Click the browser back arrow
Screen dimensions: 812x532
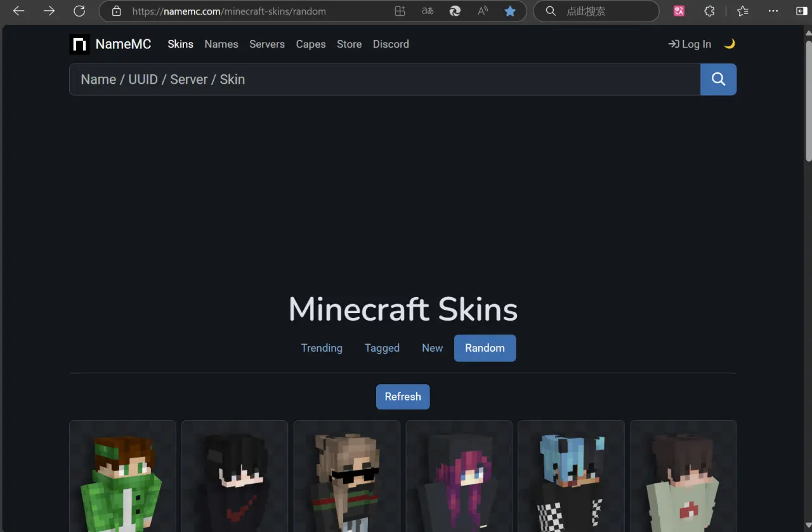coord(19,11)
